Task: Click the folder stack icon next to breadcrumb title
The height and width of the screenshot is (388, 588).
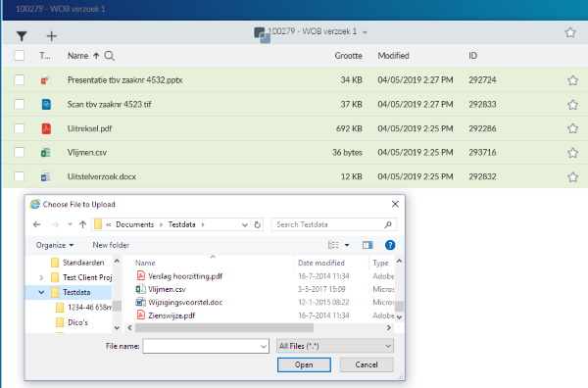Action: point(262,35)
